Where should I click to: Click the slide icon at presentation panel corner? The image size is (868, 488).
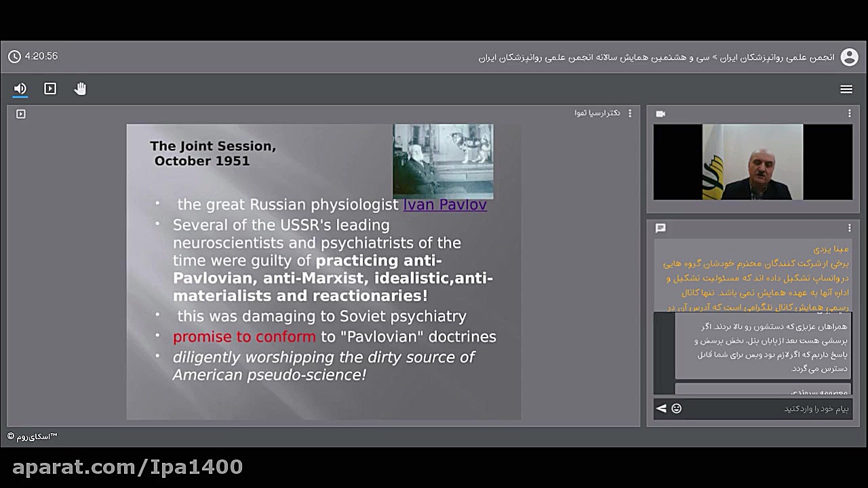coord(21,114)
